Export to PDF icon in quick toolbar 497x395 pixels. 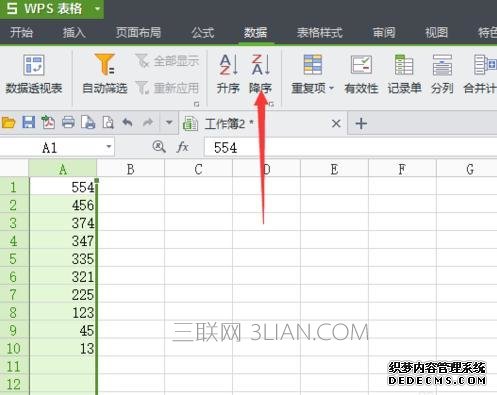coord(48,122)
